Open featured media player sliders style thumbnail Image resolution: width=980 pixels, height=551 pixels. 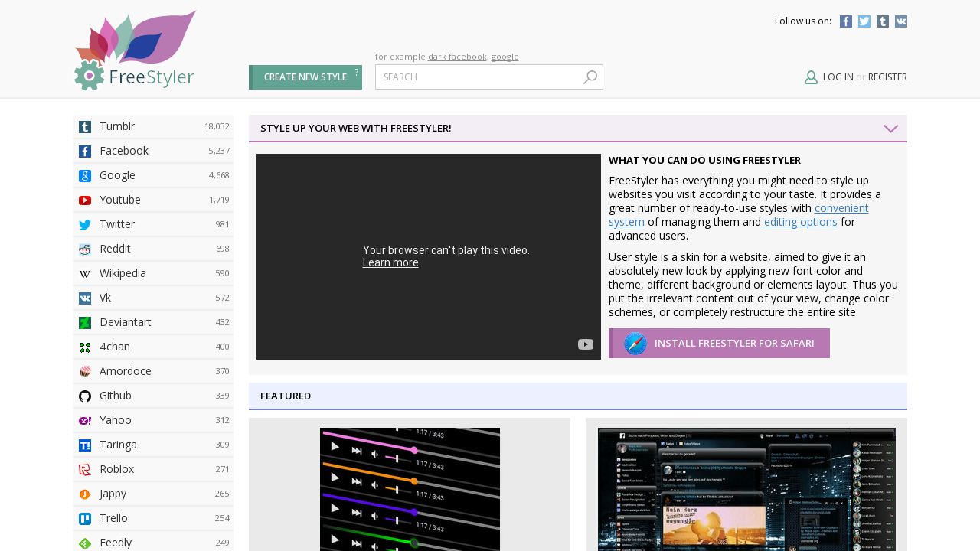[410, 489]
